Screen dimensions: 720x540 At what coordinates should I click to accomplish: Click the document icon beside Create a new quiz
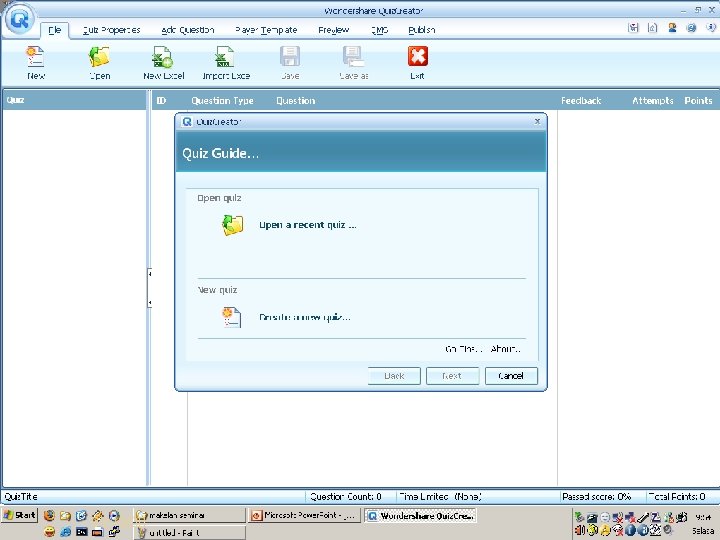point(231,317)
